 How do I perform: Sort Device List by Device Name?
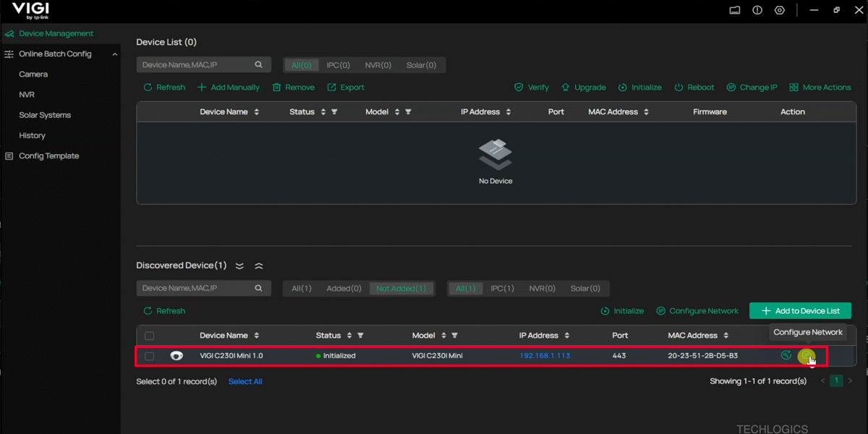[x=257, y=112]
